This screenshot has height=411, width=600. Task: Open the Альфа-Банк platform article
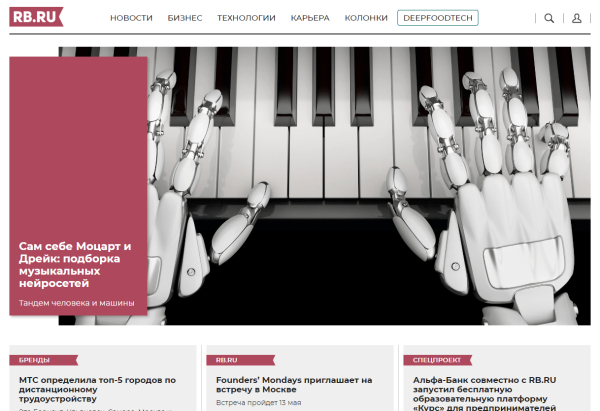pos(484,393)
